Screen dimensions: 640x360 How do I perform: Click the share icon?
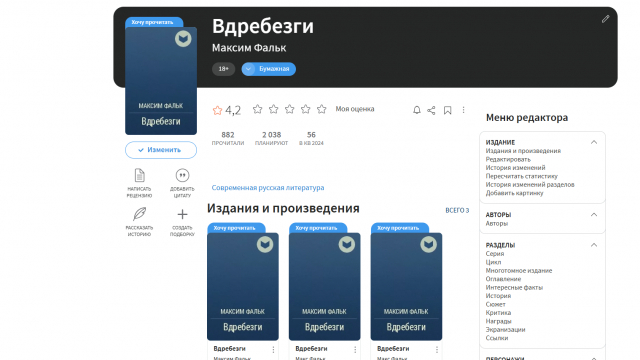coord(431,110)
